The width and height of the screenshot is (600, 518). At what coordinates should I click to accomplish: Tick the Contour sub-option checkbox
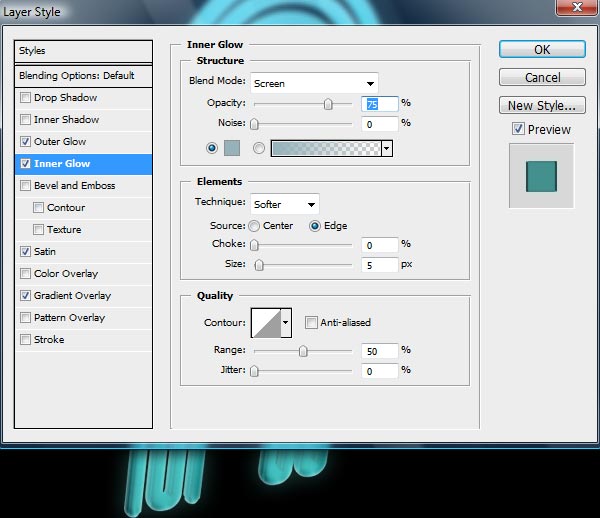(x=38, y=207)
